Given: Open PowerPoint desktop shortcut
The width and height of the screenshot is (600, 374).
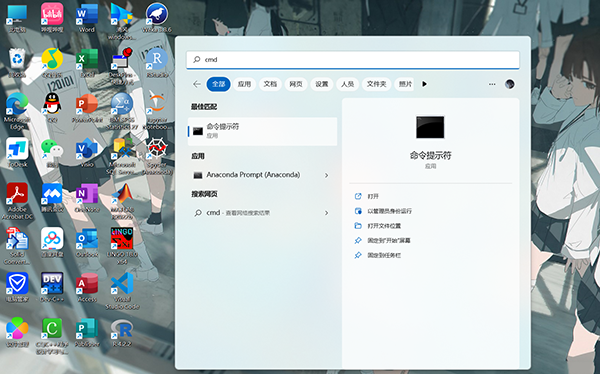Looking at the screenshot, I should point(87,107).
